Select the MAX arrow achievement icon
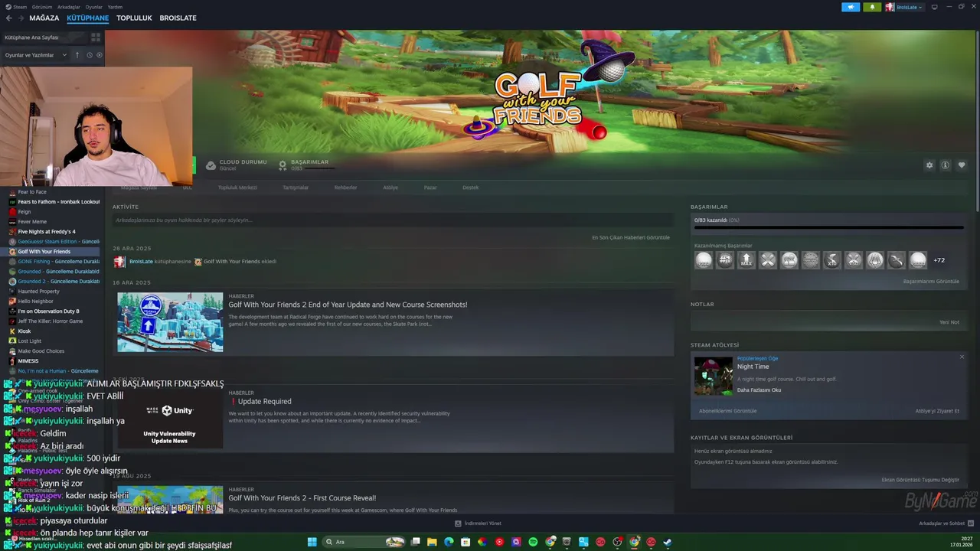 [x=746, y=260]
